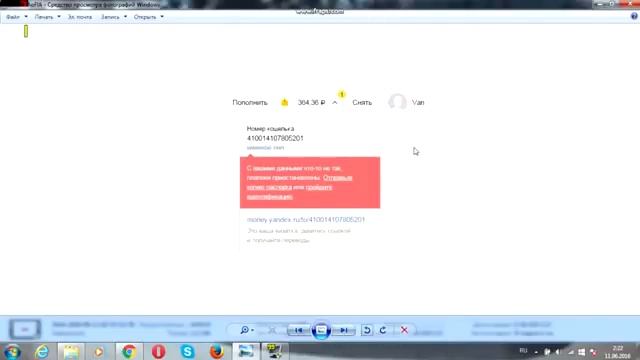The width and height of the screenshot is (640, 360).
Task: Open Opera browser from taskbar
Action: [158, 351]
